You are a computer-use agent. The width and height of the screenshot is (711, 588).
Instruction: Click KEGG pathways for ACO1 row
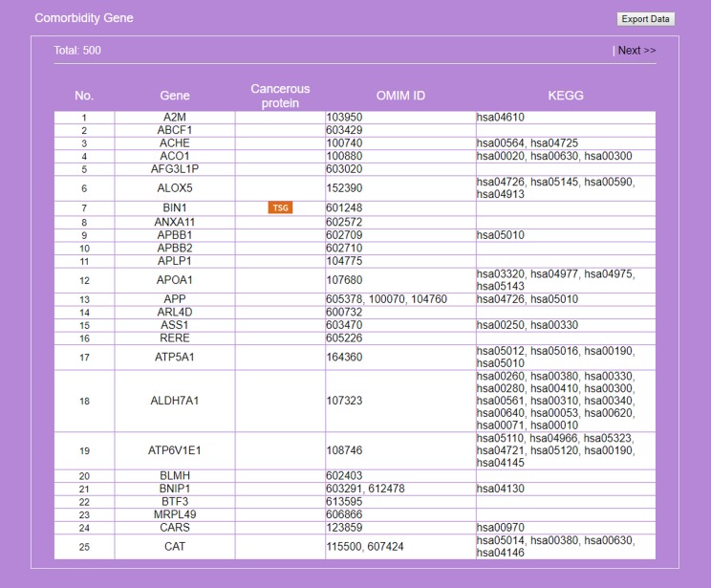pos(554,156)
